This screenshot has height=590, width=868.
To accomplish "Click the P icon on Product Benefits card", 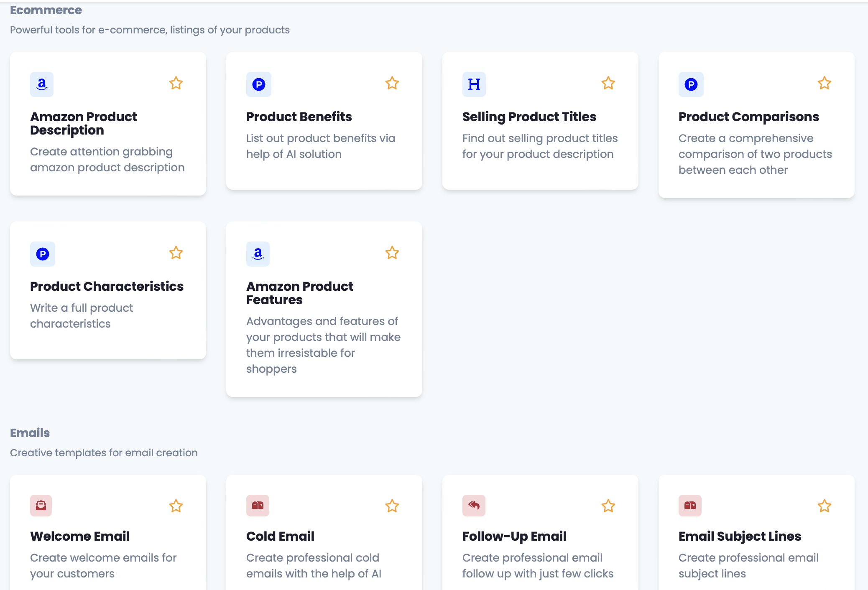I will (x=258, y=84).
